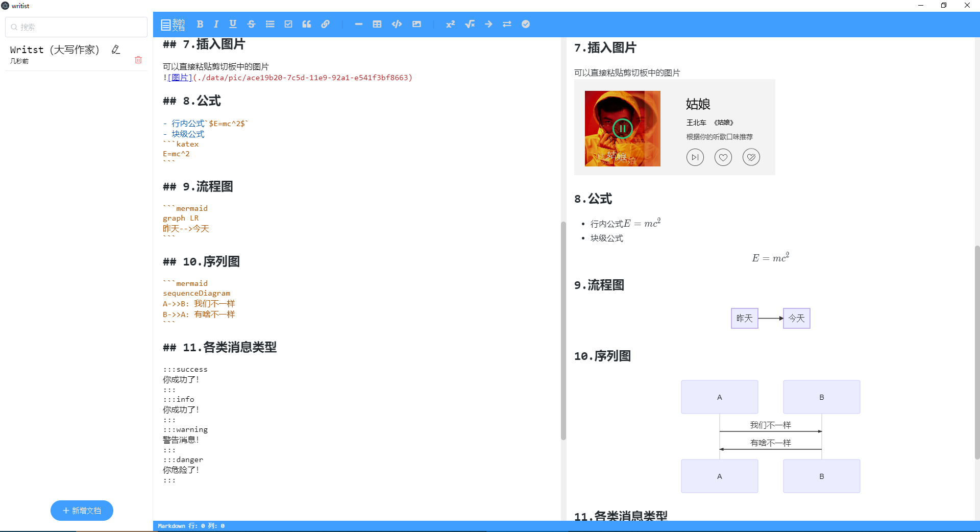Click the '8.公式' preview heading
Screen dimensions: 980x532
point(593,199)
